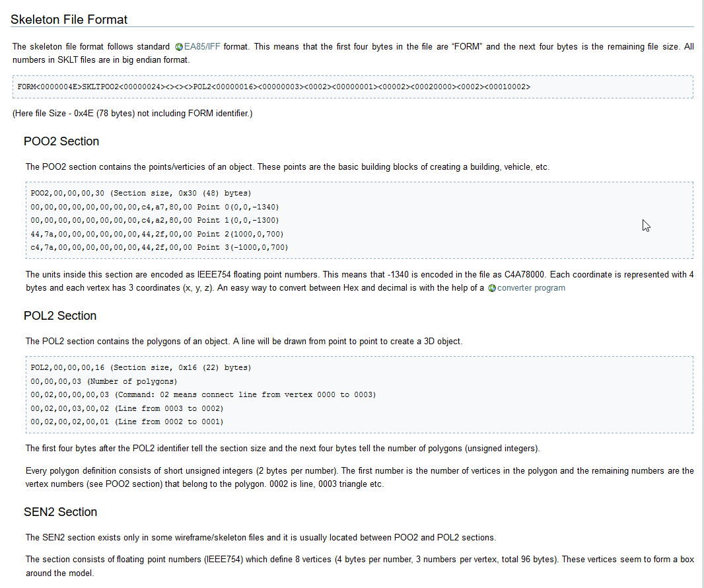The image size is (704, 588).
Task: Click the file size 0x4E note text
Action: coord(132,114)
